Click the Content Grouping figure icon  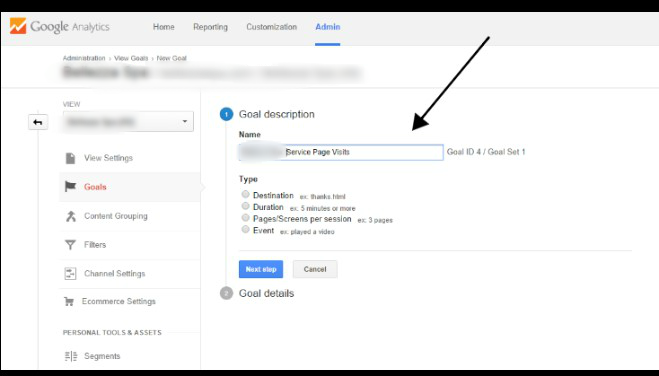pos(71,216)
